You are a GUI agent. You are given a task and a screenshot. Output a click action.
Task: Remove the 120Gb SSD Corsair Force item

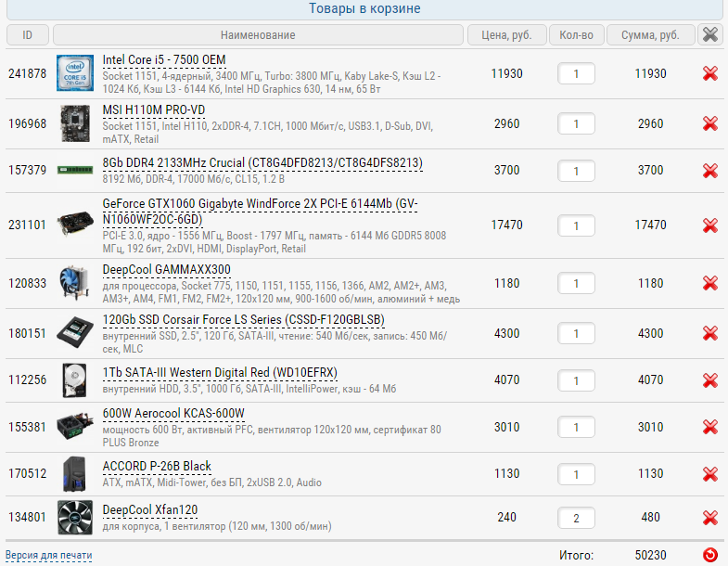pos(709,333)
